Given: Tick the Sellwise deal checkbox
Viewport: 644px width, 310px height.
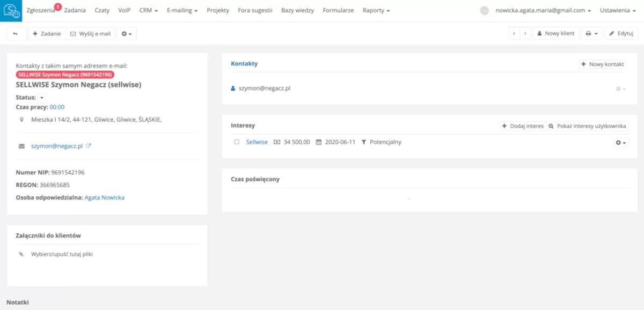Looking at the screenshot, I should 237,142.
